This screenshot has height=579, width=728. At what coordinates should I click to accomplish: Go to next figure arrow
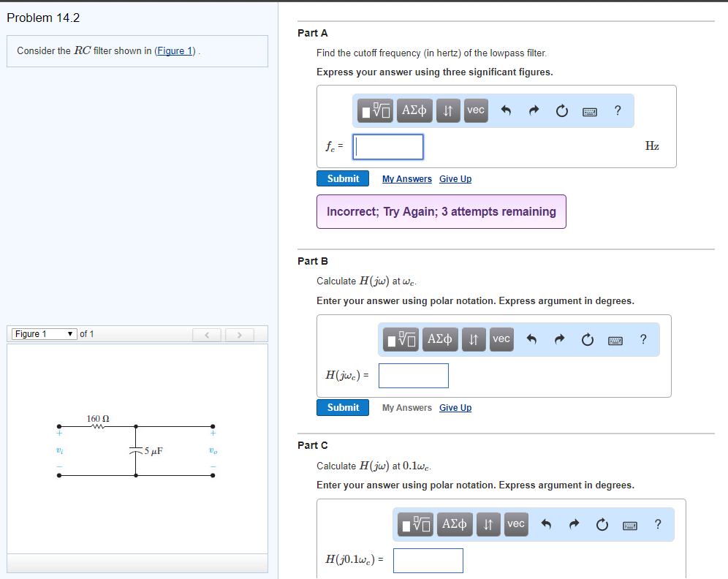point(240,335)
